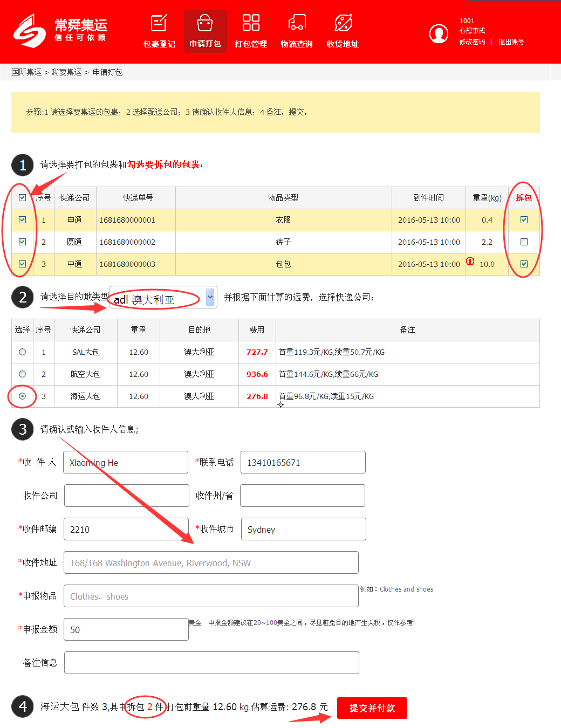Click the 备注信息 remarks input field
This screenshot has height=728, width=561.
coord(211,663)
